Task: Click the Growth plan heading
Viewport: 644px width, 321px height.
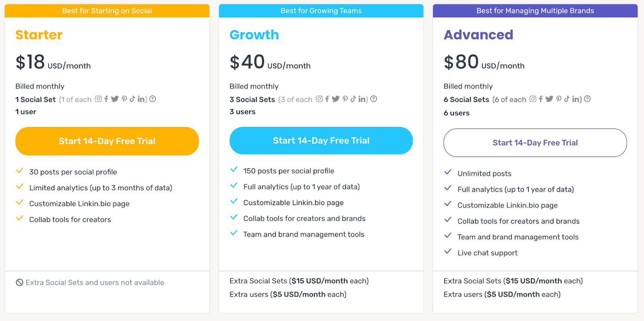Action: pyautogui.click(x=254, y=35)
